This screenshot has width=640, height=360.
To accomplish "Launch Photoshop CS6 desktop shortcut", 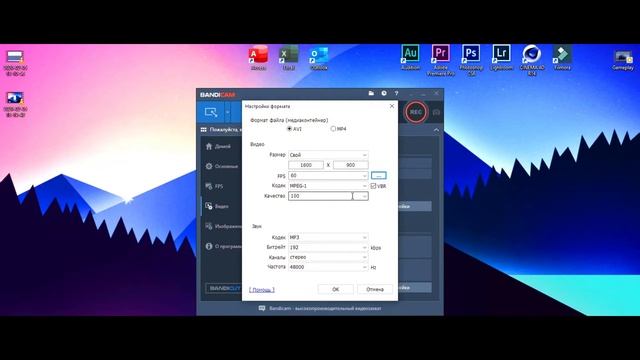I will coord(471,60).
